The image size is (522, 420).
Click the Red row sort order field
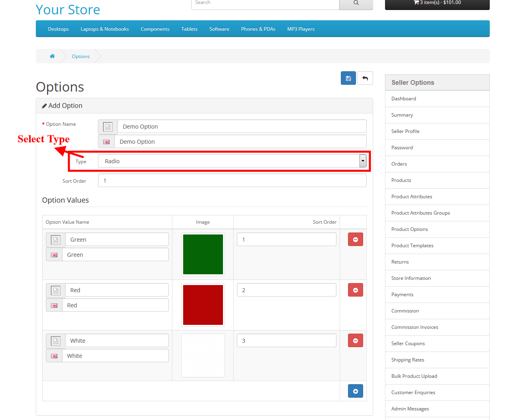(287, 290)
